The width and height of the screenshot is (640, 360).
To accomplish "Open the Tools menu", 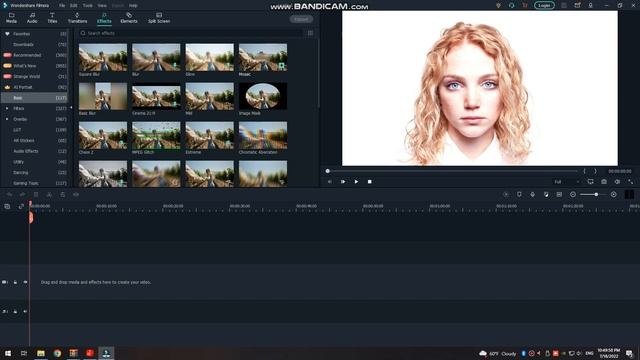I will click(x=88, y=6).
